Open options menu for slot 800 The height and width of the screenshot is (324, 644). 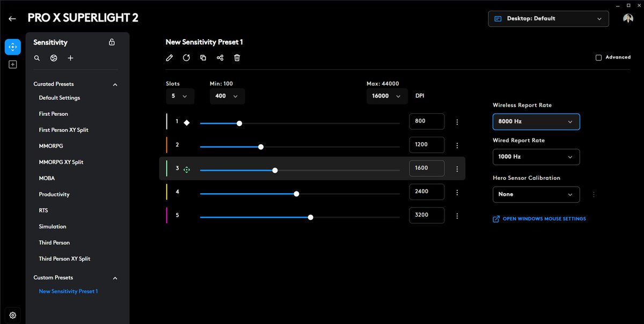pyautogui.click(x=457, y=122)
